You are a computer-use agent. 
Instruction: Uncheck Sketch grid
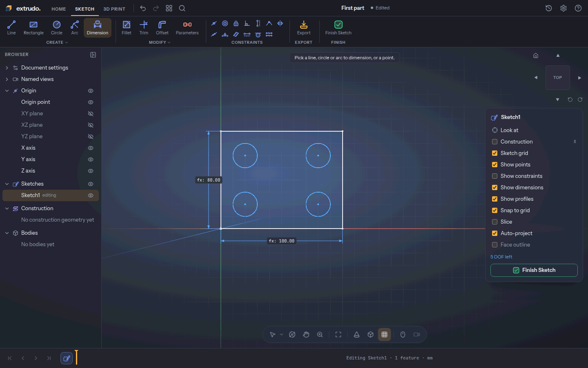494,153
